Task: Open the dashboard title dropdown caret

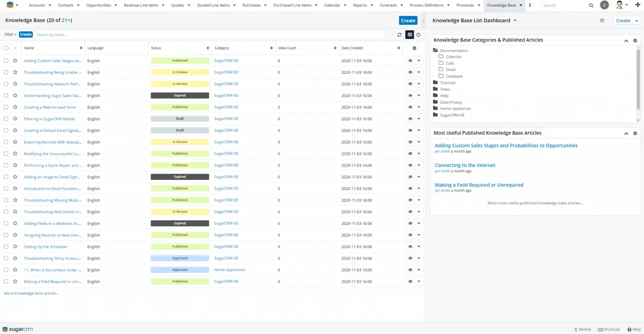Action: pyautogui.click(x=515, y=21)
